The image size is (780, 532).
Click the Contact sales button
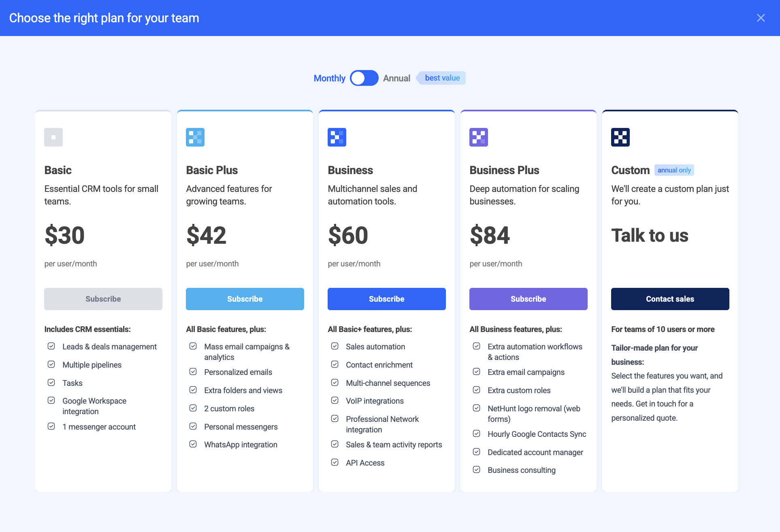click(670, 299)
